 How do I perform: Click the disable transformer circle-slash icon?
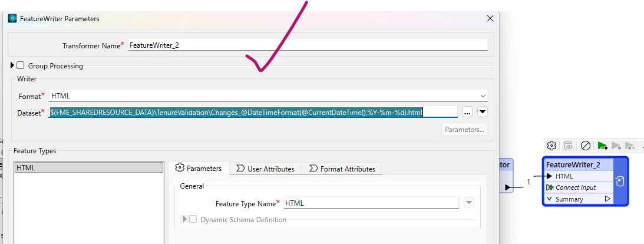586,146
